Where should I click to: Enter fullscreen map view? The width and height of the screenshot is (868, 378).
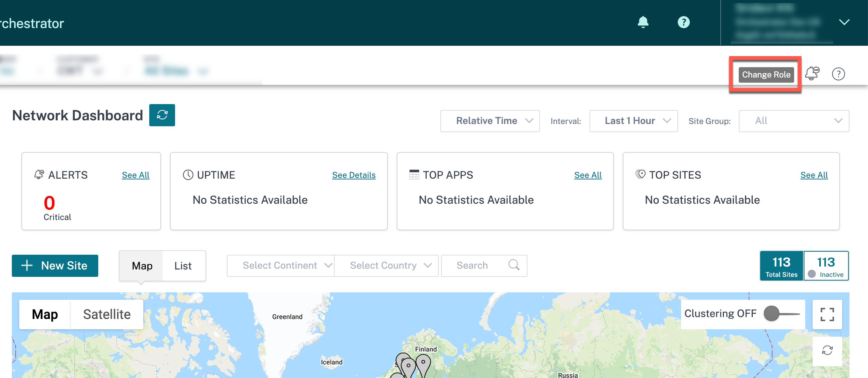pyautogui.click(x=827, y=315)
